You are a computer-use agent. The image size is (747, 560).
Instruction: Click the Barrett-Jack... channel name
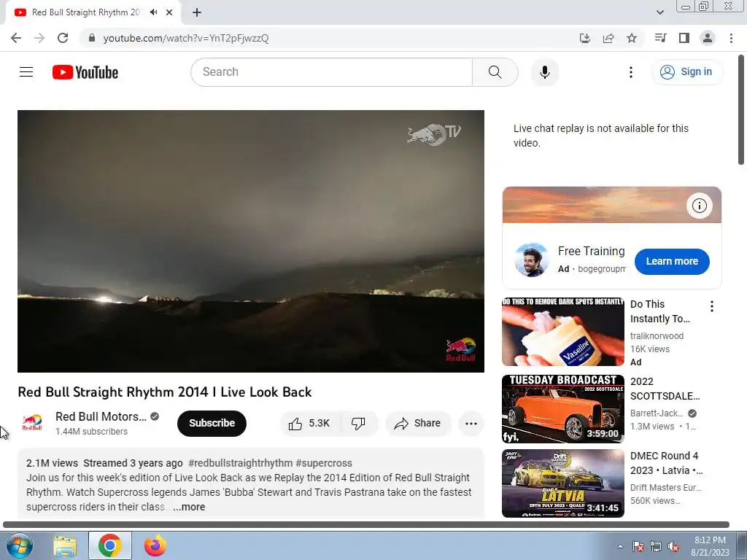(x=657, y=413)
